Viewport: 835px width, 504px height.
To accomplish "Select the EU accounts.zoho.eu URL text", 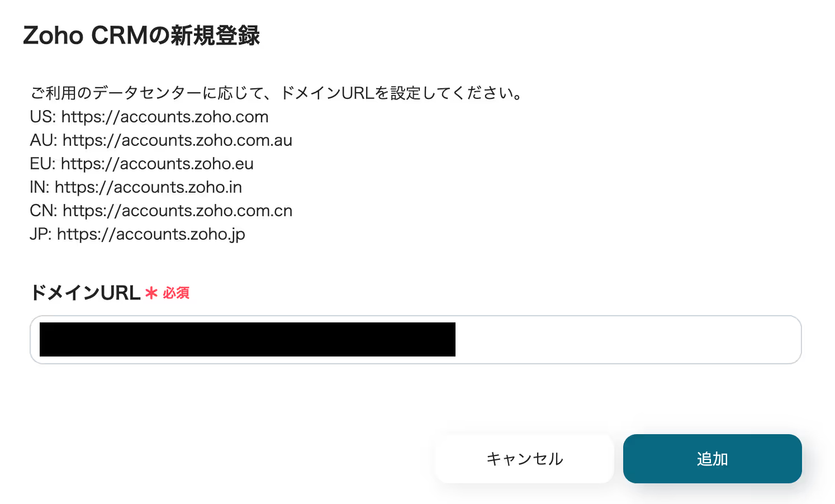I will (157, 164).
